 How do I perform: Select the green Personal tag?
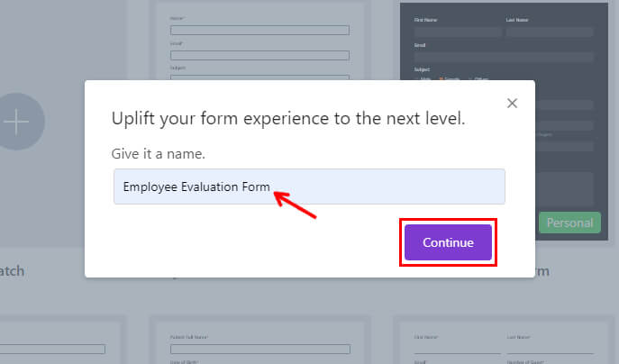point(569,223)
